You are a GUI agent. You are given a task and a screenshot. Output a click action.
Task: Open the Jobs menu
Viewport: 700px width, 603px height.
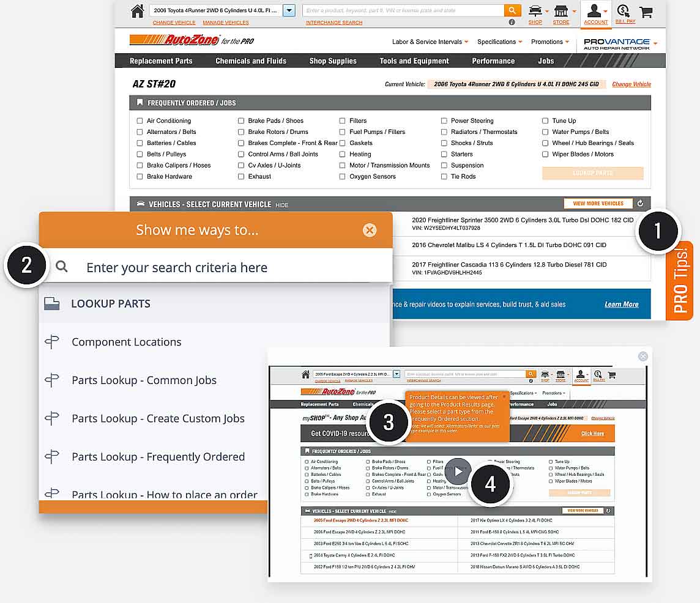click(546, 61)
